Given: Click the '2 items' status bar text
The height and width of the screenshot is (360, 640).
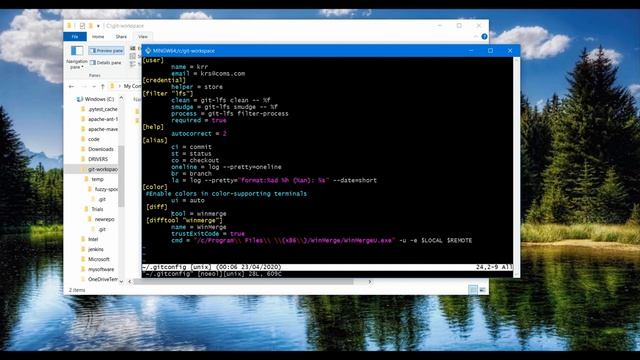Looking at the screenshot, I should [x=77, y=290].
